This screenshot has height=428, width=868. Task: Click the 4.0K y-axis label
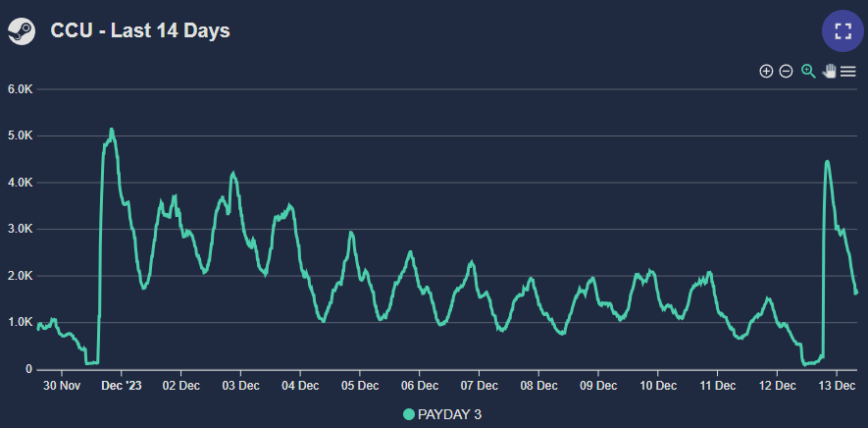coord(21,183)
